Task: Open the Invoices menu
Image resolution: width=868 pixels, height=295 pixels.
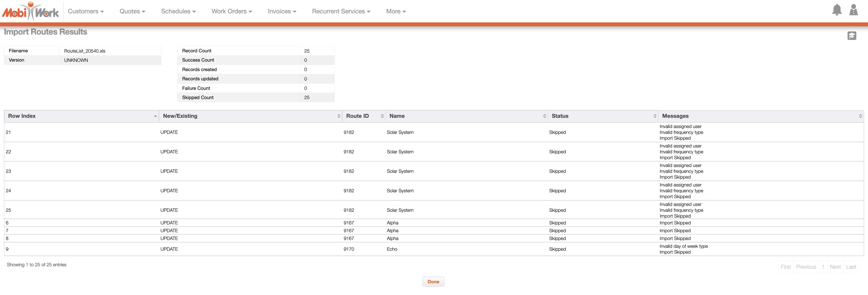Action: coord(282,11)
